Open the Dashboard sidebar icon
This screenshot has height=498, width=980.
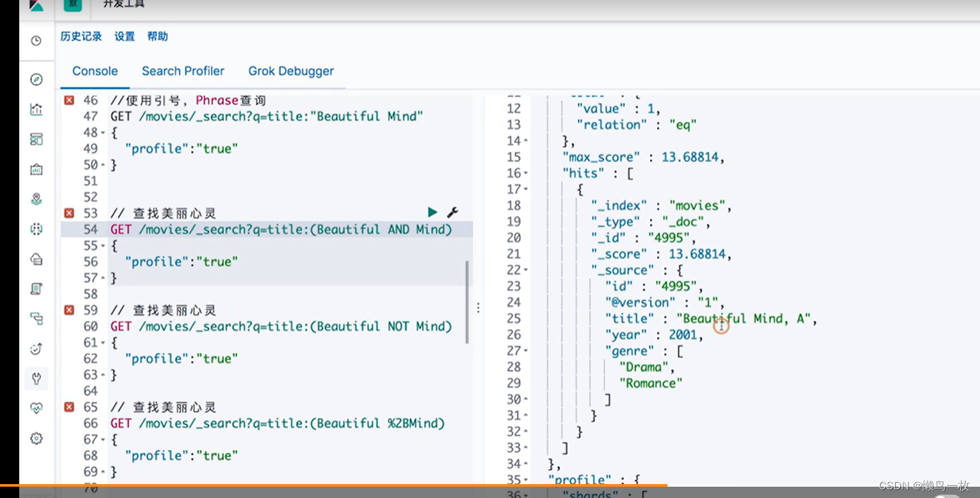point(36,139)
